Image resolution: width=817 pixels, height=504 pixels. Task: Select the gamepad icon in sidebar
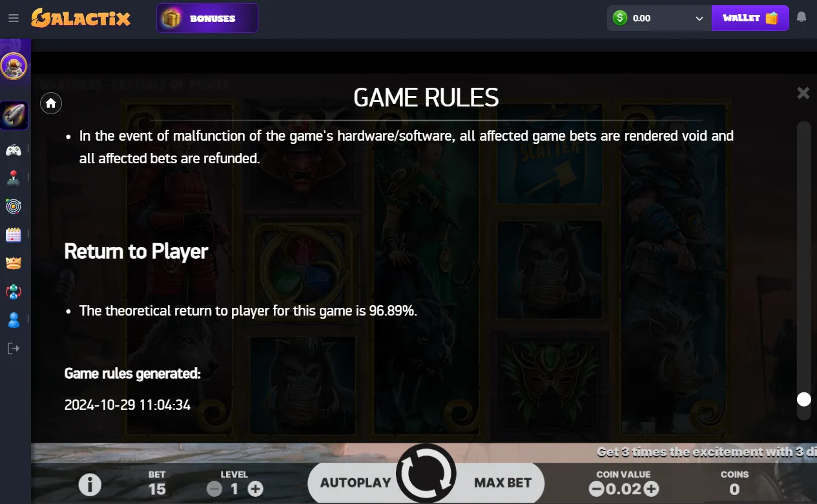pos(14,150)
